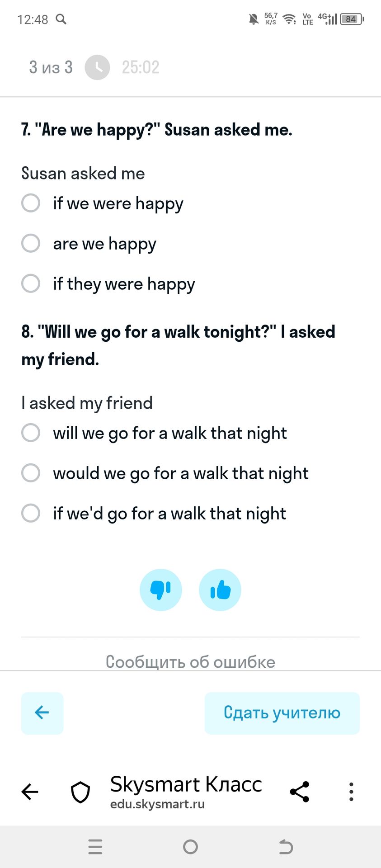Open the three-dot browser menu

coord(351,792)
